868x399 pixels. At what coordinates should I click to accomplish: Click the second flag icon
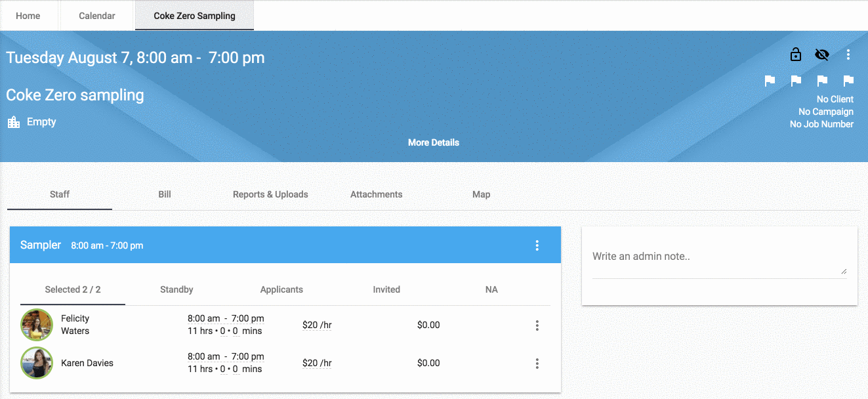pyautogui.click(x=796, y=81)
